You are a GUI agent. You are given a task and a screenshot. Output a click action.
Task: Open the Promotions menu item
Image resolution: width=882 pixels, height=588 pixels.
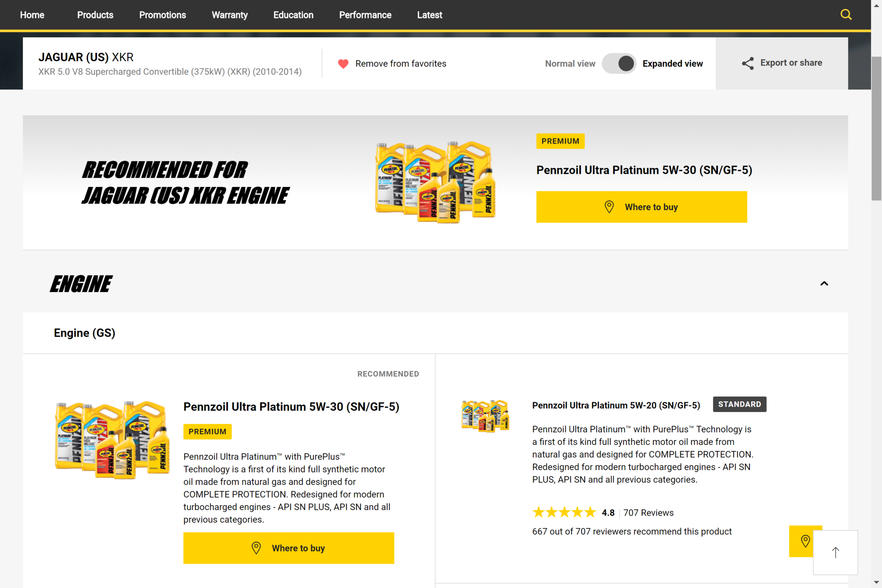point(162,15)
